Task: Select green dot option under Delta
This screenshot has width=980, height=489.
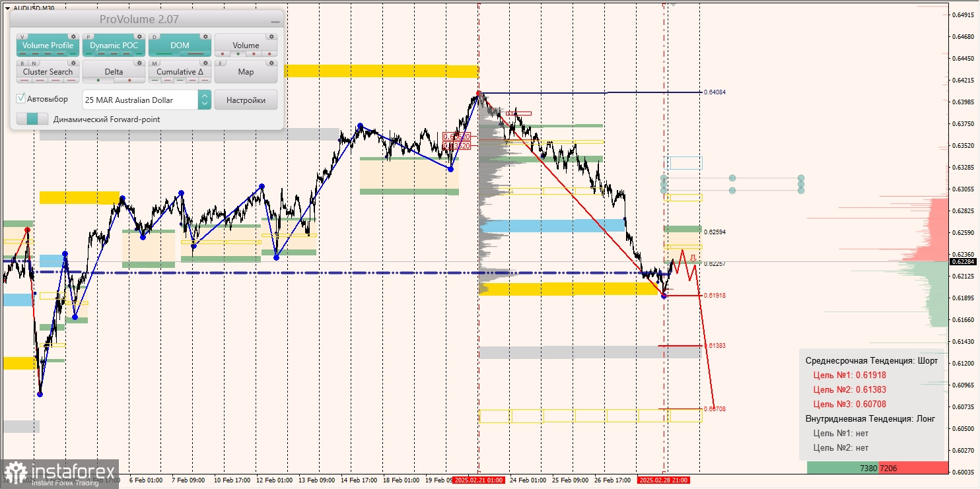Action: click(x=98, y=80)
